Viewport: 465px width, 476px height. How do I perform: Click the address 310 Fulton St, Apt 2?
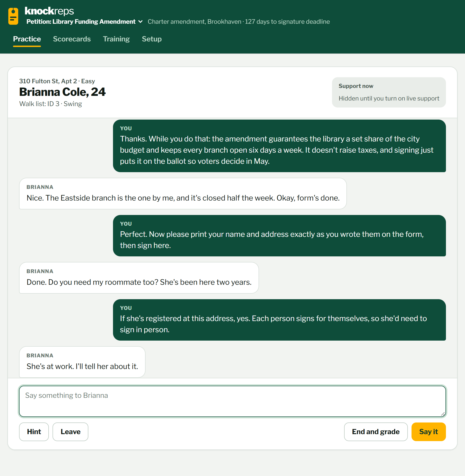(48, 81)
